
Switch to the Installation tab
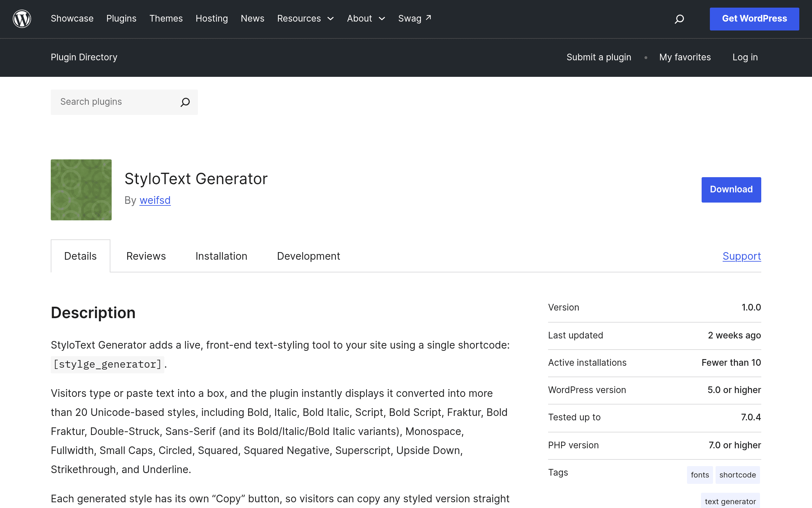(x=221, y=256)
